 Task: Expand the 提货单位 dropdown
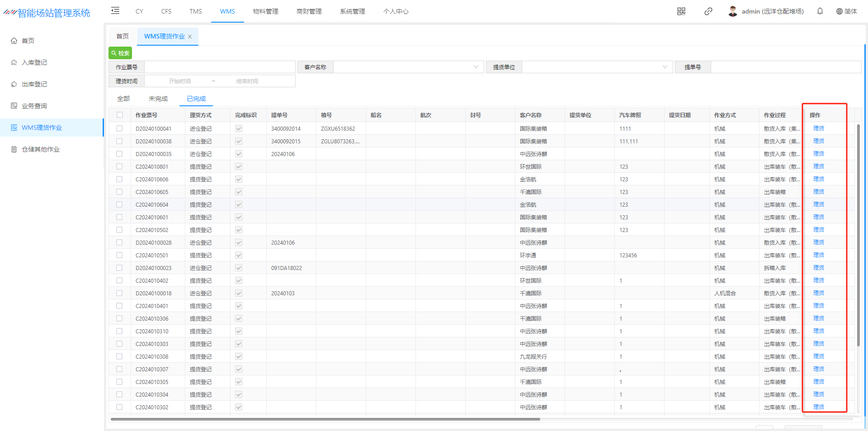click(x=665, y=67)
